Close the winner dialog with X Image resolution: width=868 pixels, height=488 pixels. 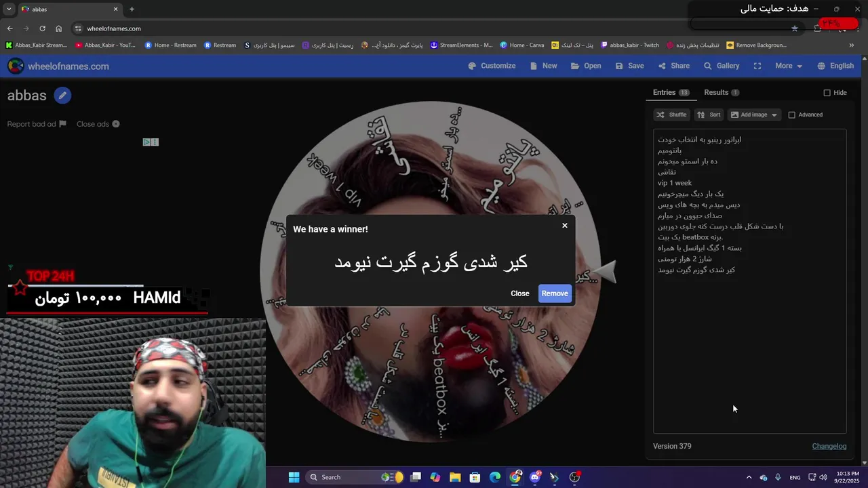click(565, 226)
